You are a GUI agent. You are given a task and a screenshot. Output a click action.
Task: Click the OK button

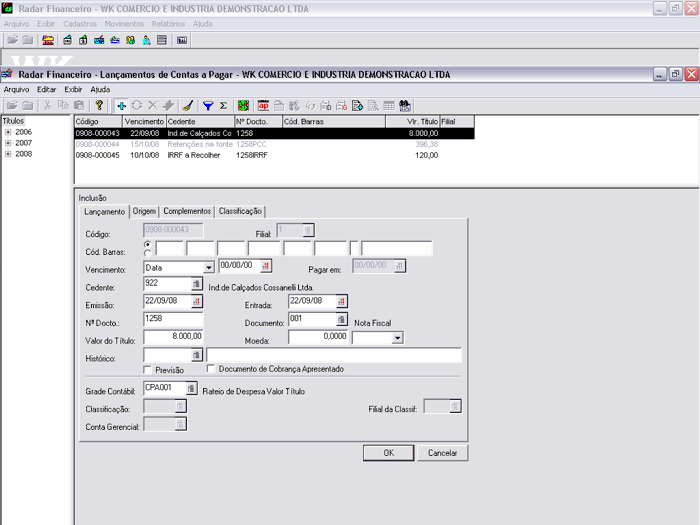(388, 453)
